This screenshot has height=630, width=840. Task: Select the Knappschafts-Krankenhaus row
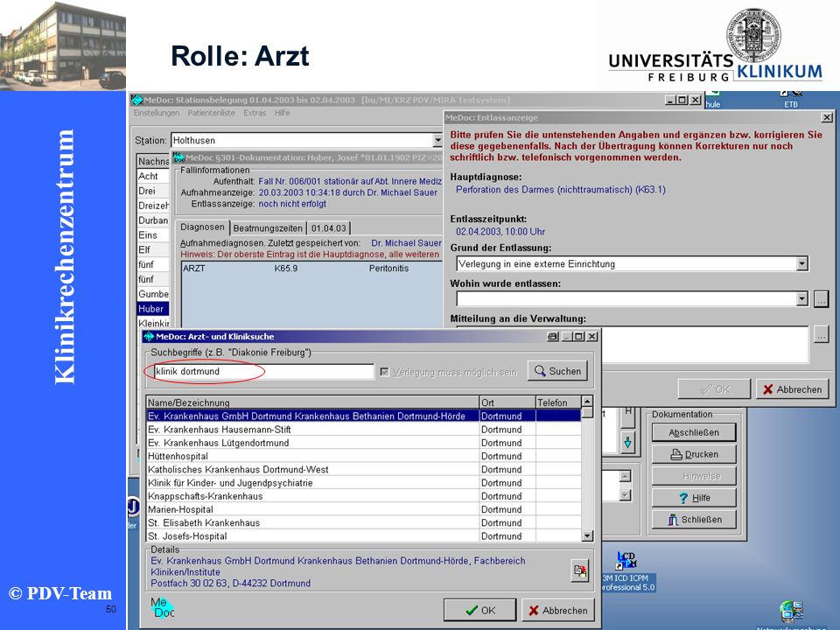364,496
